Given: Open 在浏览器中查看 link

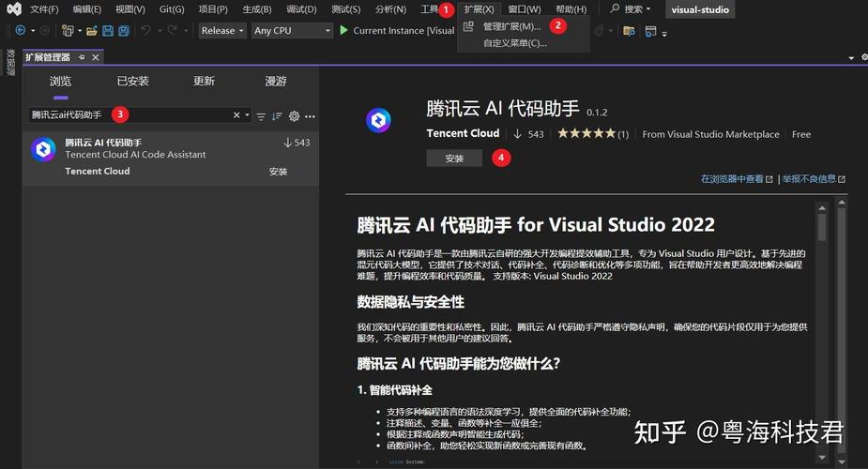Looking at the screenshot, I should coord(737,178).
